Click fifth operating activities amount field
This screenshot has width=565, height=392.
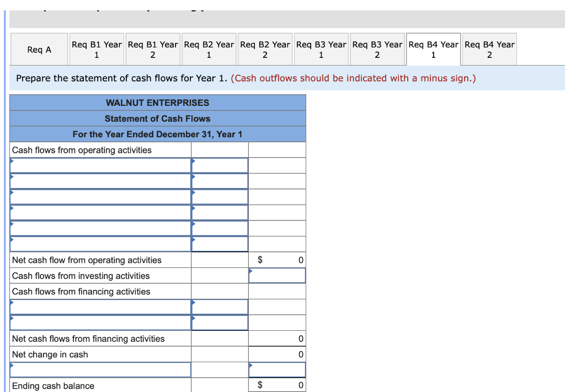click(x=220, y=228)
